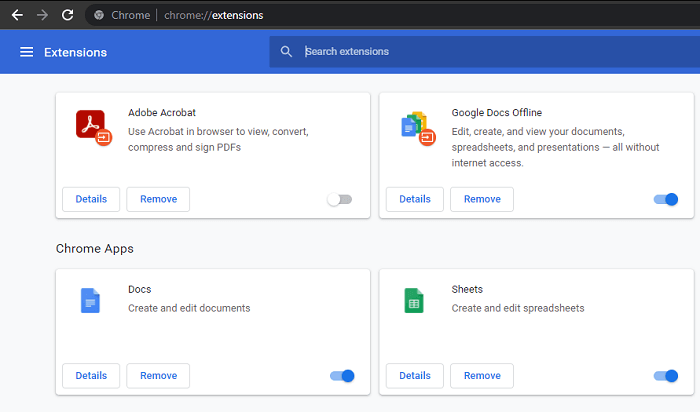Click the Chrome site info icon
The height and width of the screenshot is (412, 700).
[x=98, y=15]
